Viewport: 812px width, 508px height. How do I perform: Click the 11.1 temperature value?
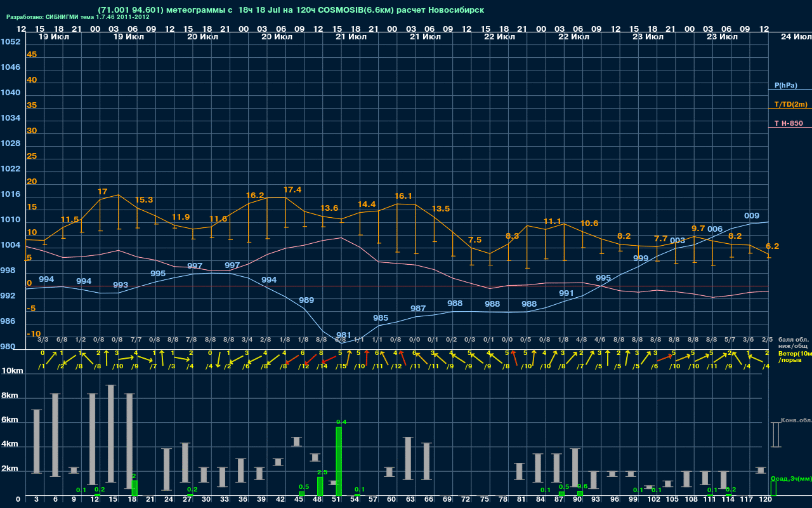[553, 222]
